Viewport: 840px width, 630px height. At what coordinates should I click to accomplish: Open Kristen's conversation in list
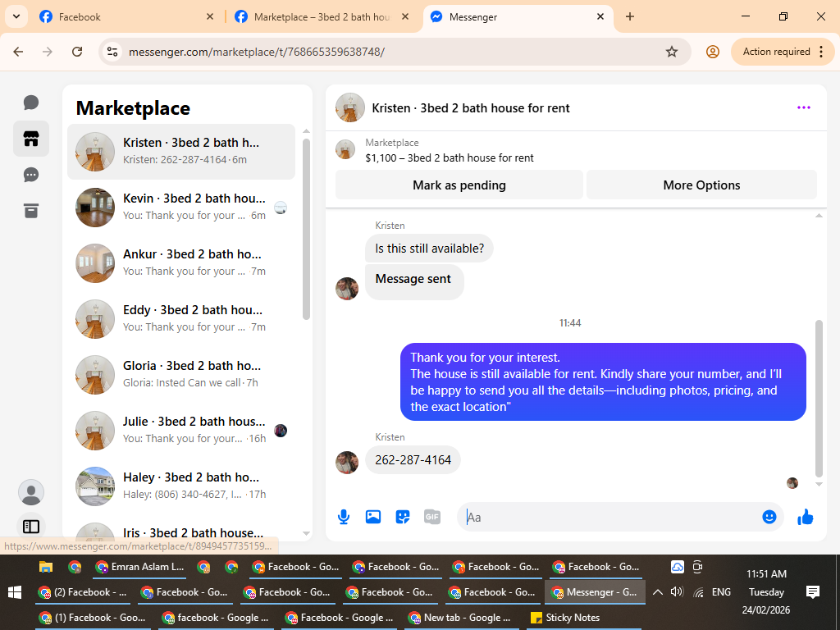click(181, 152)
